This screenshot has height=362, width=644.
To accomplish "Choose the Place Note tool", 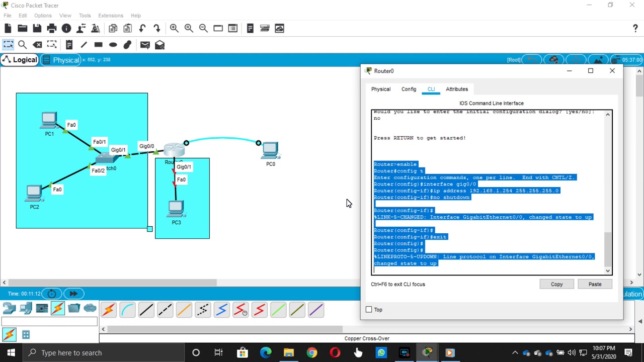I will 69,45.
